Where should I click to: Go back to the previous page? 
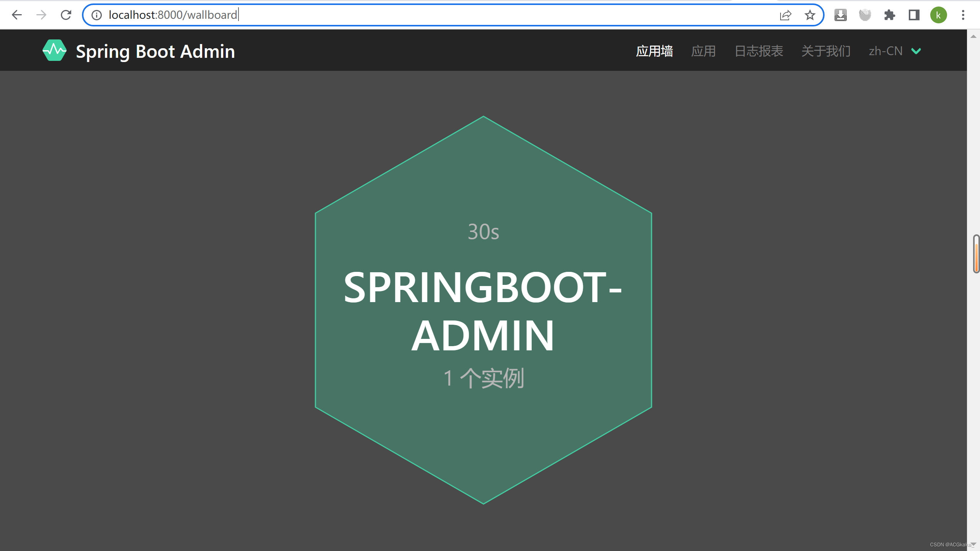[17, 15]
